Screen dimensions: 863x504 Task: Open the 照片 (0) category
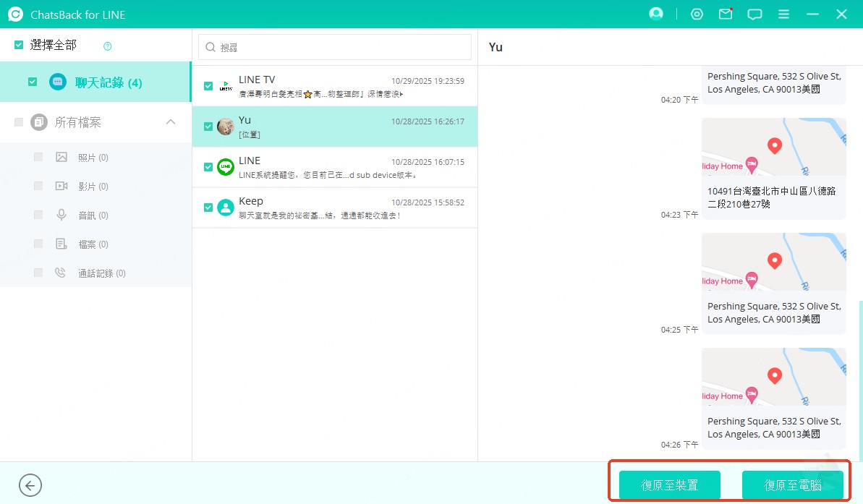tap(93, 158)
